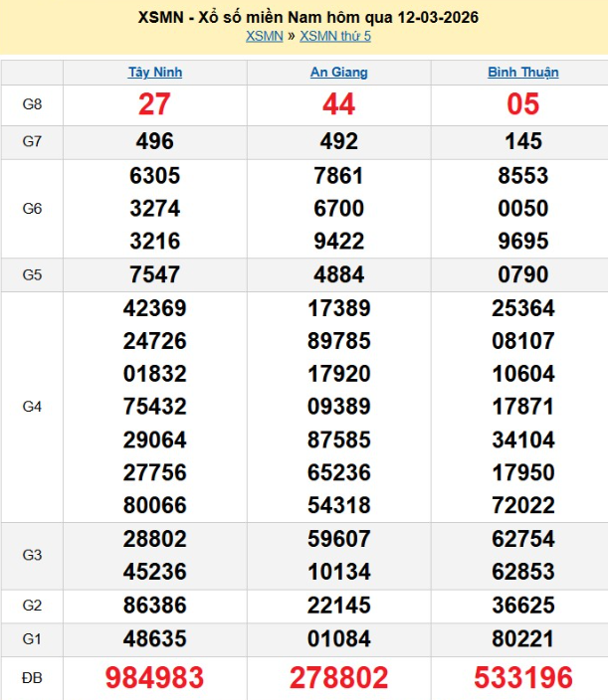Click Bình Thuận special prize 533196
608x700 pixels.
click(522, 678)
